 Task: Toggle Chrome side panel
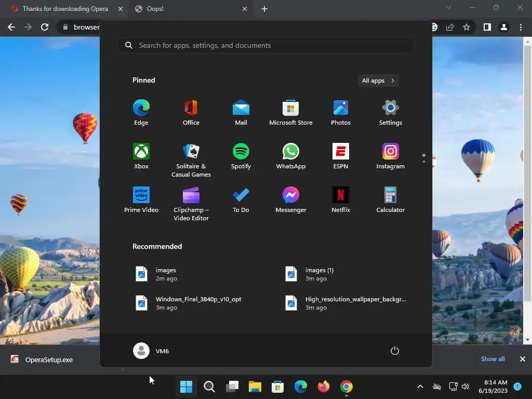[487, 27]
